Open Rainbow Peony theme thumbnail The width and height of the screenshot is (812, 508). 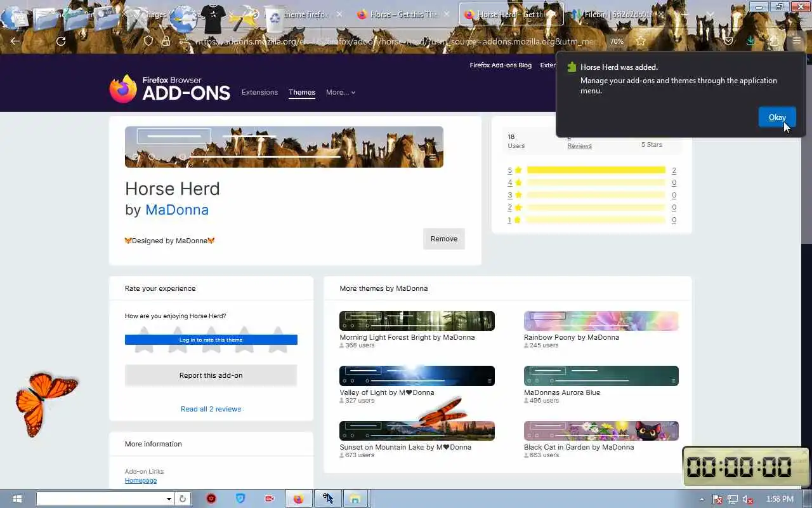tap(601, 321)
